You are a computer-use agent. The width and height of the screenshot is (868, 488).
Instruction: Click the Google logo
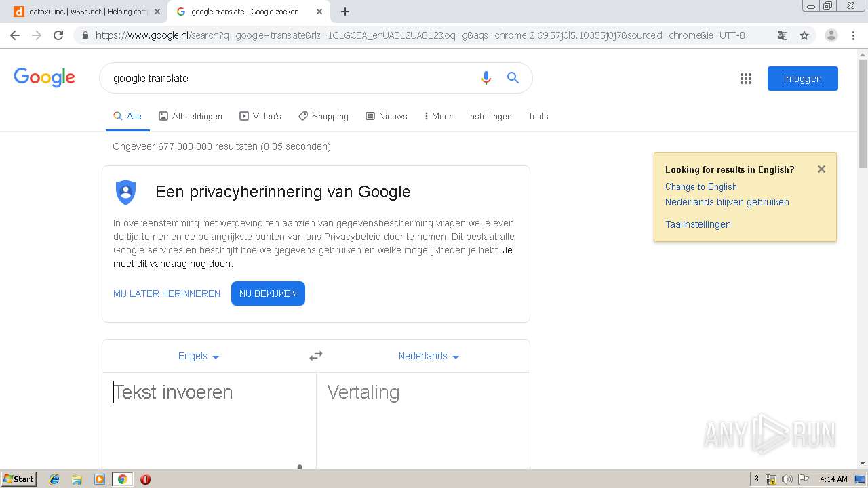coord(45,77)
